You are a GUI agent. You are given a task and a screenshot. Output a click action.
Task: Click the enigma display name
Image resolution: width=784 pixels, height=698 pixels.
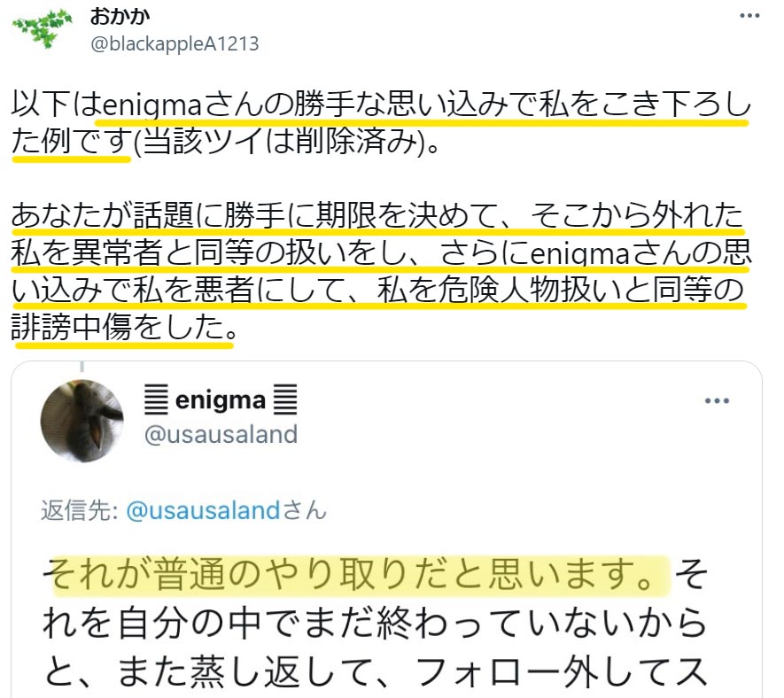tap(221, 400)
